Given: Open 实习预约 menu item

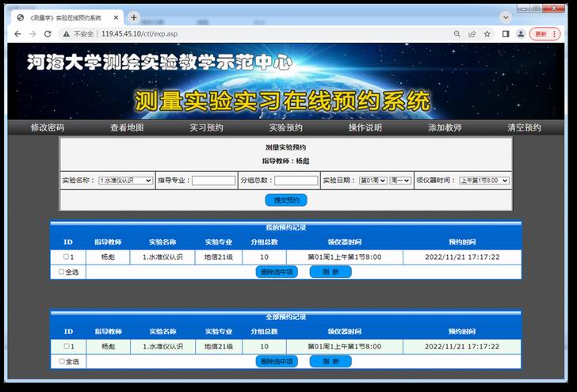Looking at the screenshot, I should point(206,127).
